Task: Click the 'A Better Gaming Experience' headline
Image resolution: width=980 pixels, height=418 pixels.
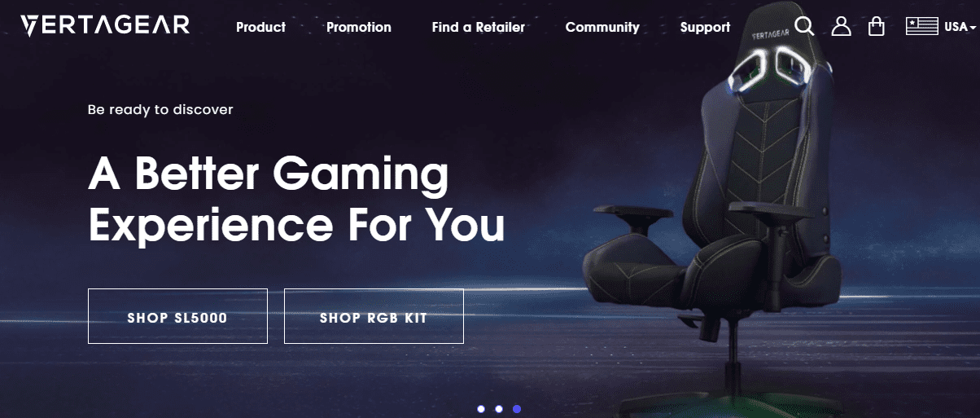Action: pyautogui.click(x=296, y=200)
